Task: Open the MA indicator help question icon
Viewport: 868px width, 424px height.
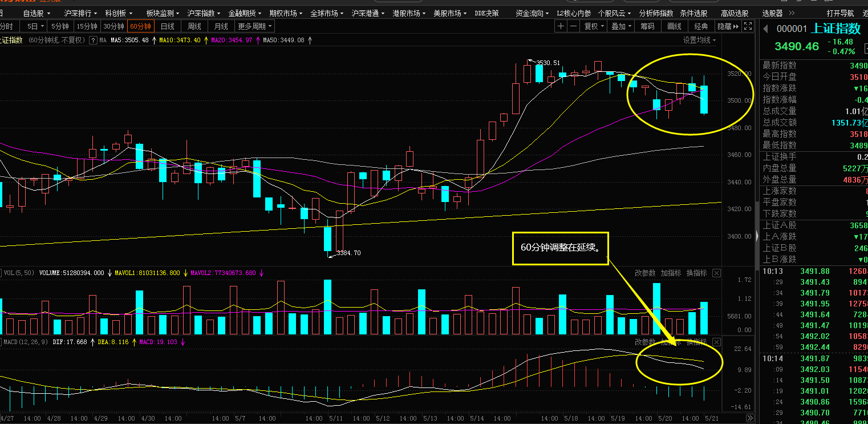Action: click(92, 40)
